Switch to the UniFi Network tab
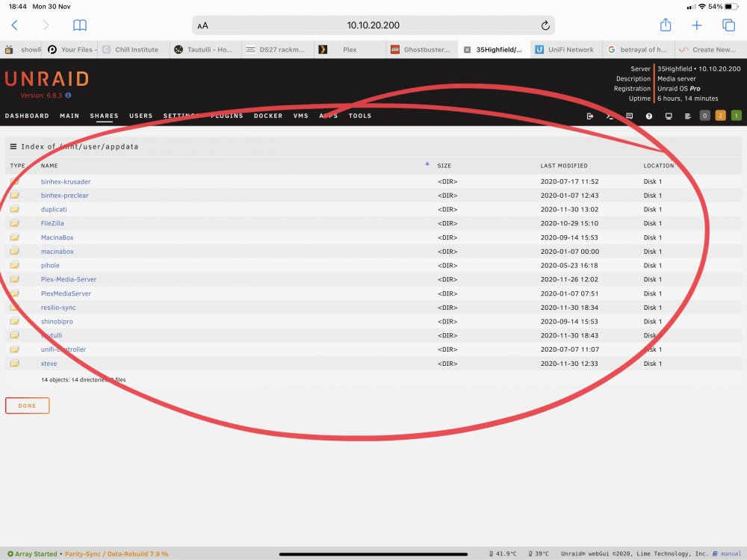Screen dimensions: 747x560 [x=566, y=49]
